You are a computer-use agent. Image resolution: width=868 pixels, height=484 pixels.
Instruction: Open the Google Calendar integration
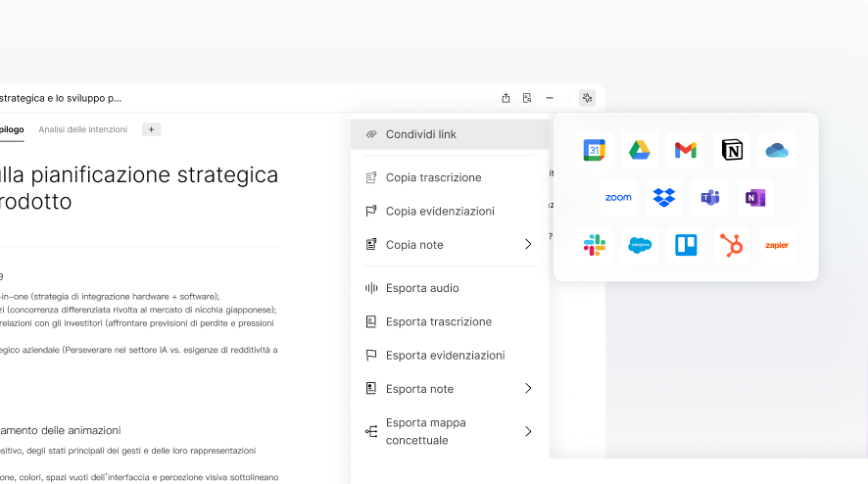(x=595, y=150)
